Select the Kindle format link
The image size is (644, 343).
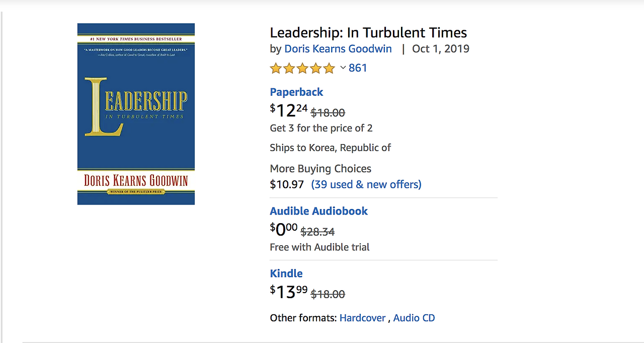pyautogui.click(x=286, y=273)
